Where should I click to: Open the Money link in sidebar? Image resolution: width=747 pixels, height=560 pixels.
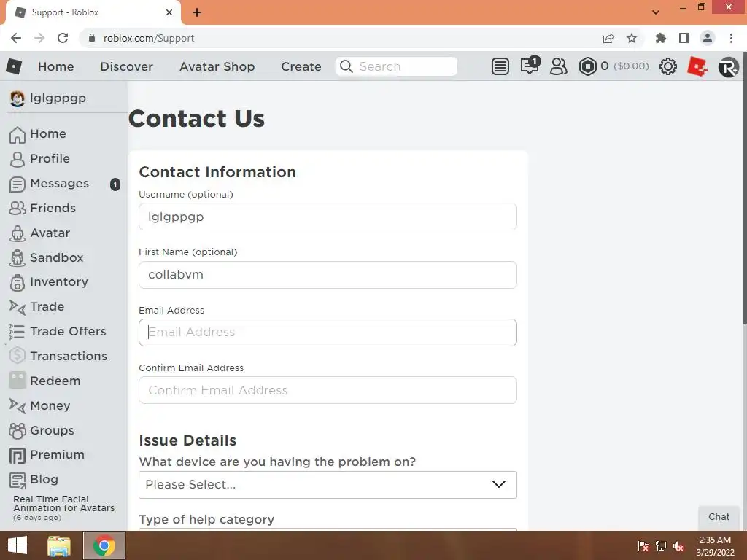[x=50, y=405]
